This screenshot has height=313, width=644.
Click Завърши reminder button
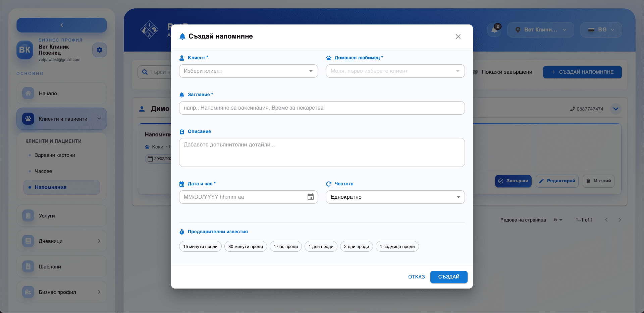point(513,181)
